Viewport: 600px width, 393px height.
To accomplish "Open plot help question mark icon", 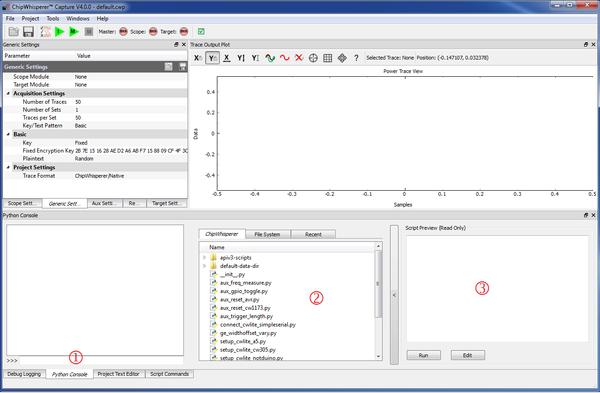I will click(x=356, y=58).
